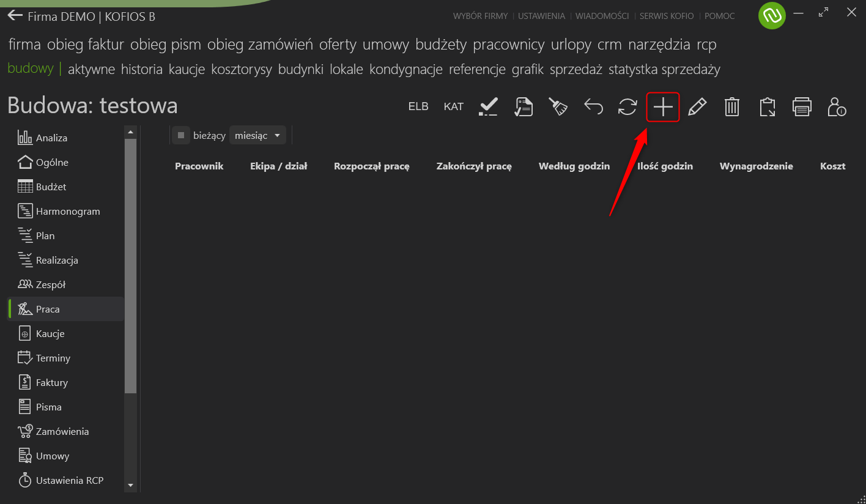
Task: Switch to the kosztorysy tab
Action: (x=242, y=69)
